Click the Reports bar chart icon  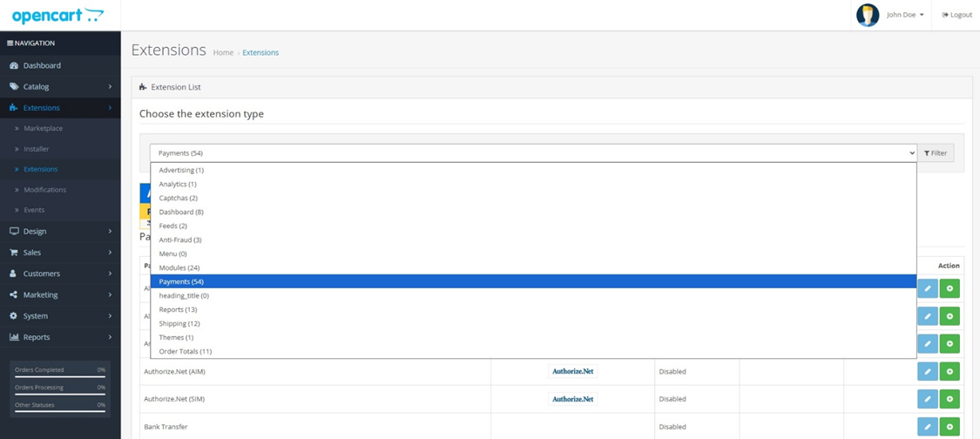(14, 337)
